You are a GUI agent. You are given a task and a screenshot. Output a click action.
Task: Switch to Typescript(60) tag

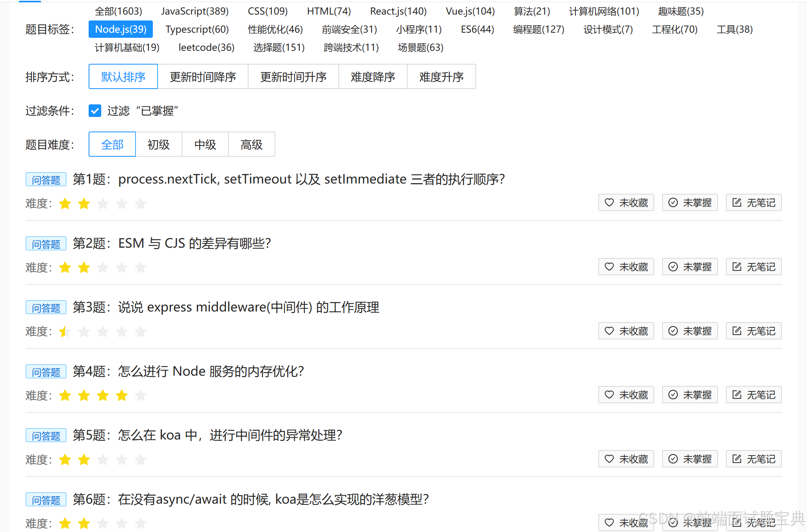197,30
